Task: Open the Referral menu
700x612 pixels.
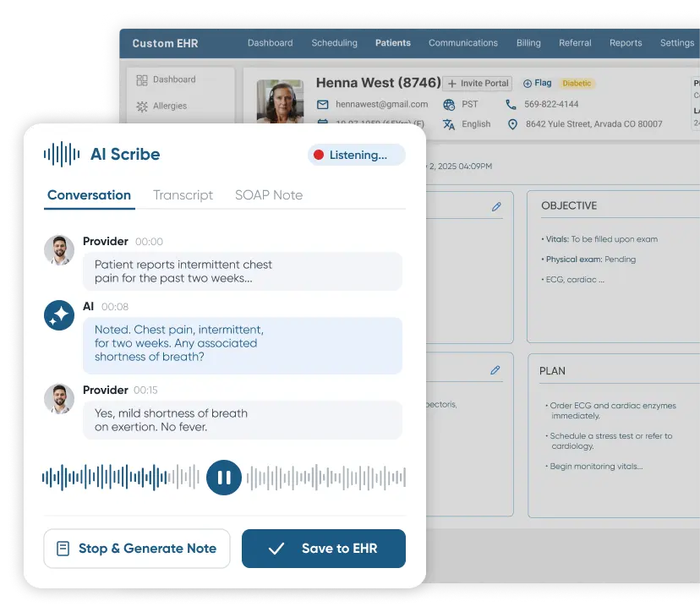Action: coord(575,43)
